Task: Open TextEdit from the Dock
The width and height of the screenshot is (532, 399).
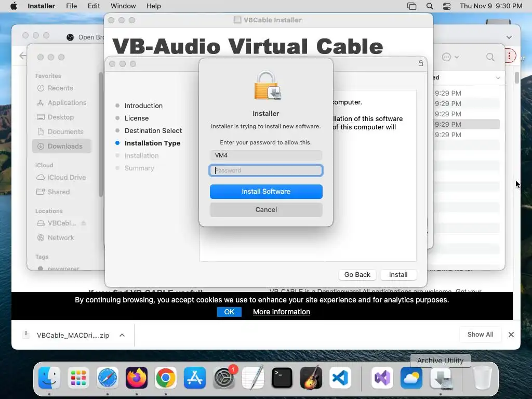Action: coord(253,378)
